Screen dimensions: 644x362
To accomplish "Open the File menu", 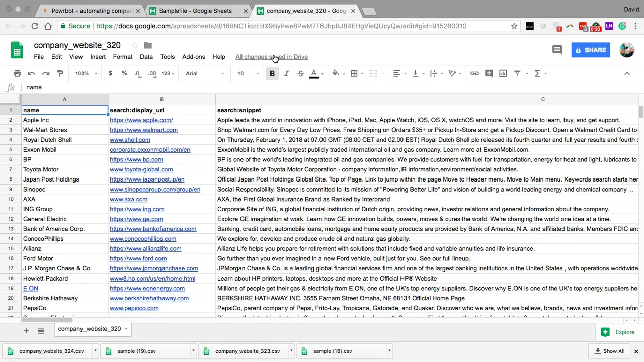I will tap(39, 57).
